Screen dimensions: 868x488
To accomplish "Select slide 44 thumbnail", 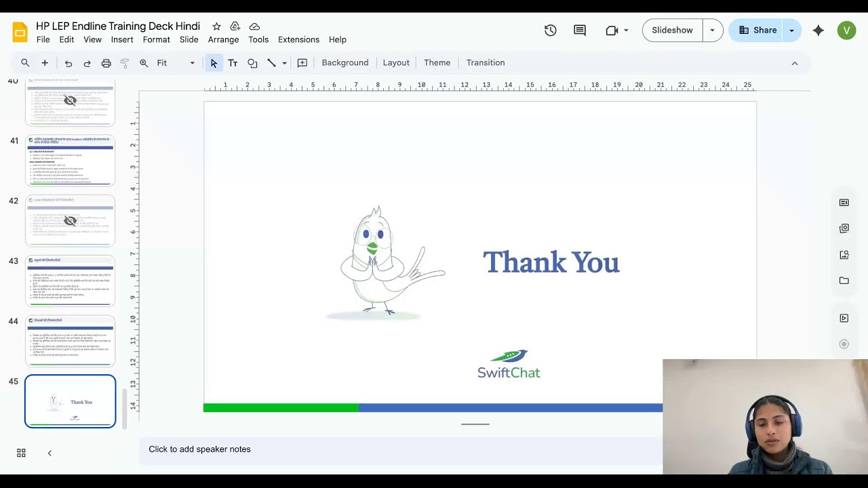I will (71, 341).
